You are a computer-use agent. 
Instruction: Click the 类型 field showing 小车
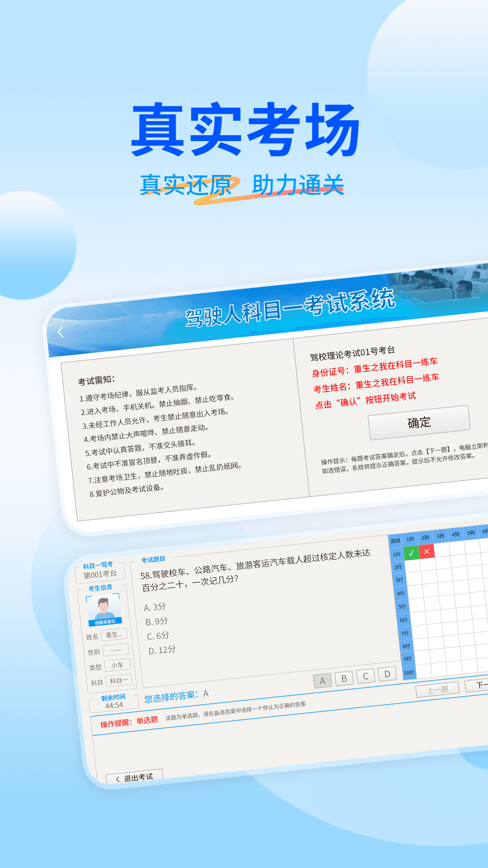117,665
